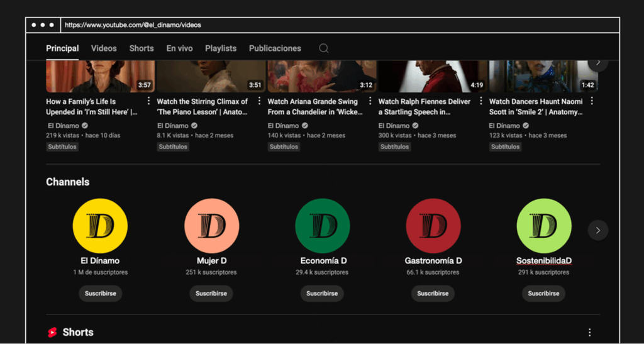The image size is (644, 344).
Task: Click '1 M de suscriptores' text
Action: click(101, 272)
